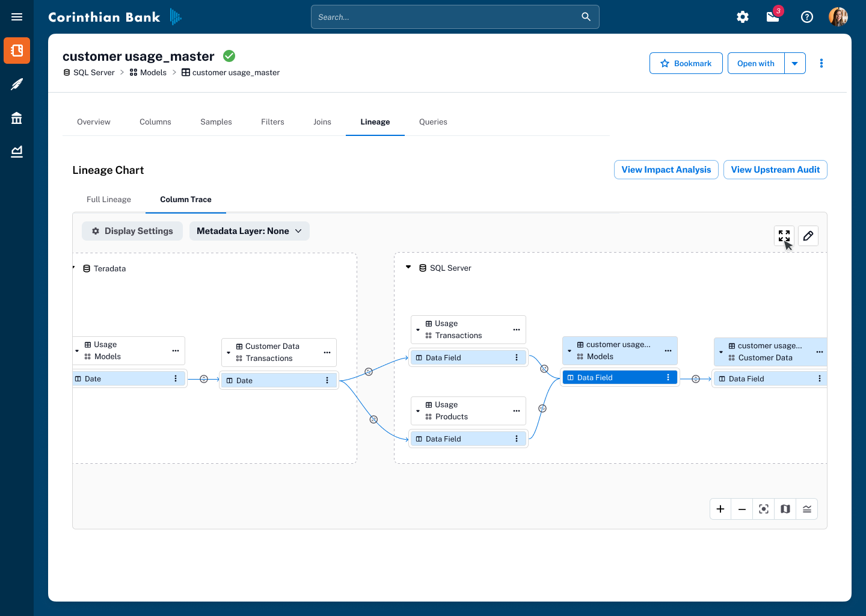Open the Open with dropdown arrow
This screenshot has height=616, width=866.
click(x=795, y=63)
